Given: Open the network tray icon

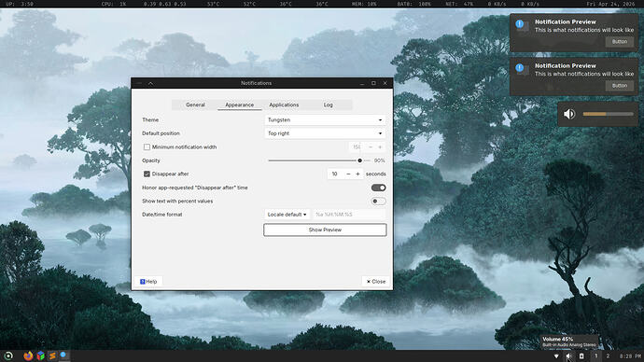Looking at the screenshot, I should click(556, 356).
